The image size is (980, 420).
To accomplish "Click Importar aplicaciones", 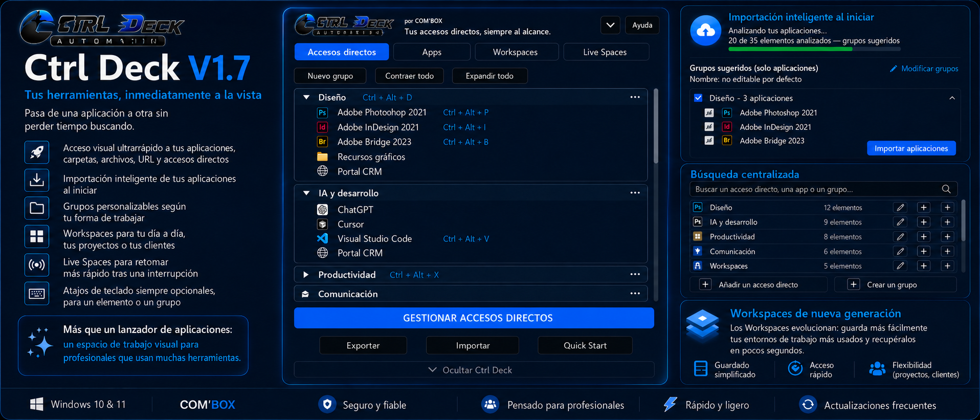I will click(x=911, y=148).
